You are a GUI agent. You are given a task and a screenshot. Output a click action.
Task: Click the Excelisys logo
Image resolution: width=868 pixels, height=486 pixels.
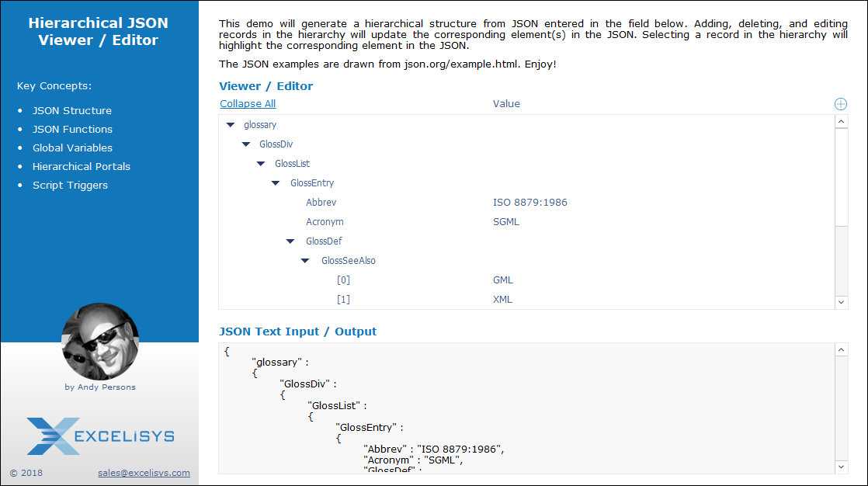(x=100, y=436)
